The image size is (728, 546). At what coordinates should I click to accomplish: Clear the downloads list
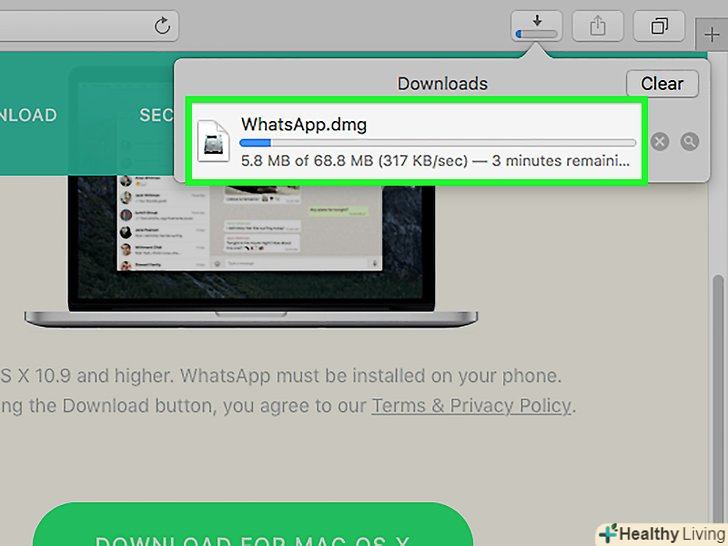pyautogui.click(x=662, y=84)
